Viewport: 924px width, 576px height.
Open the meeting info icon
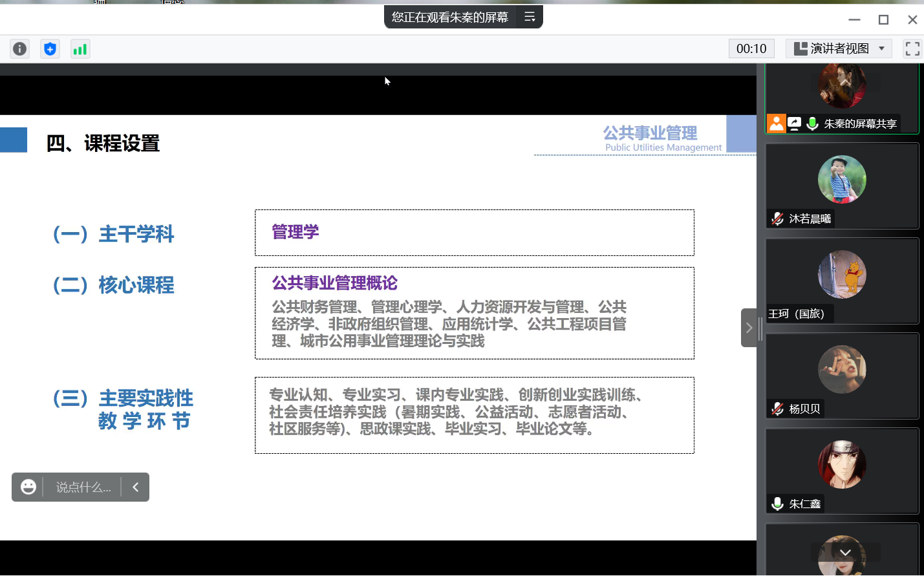pos(20,49)
